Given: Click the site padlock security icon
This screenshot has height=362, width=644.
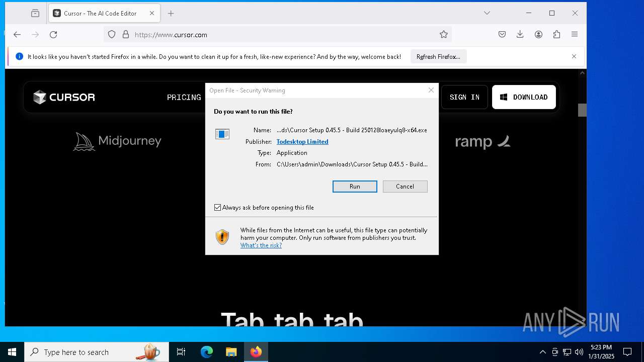Looking at the screenshot, I should point(126,35).
